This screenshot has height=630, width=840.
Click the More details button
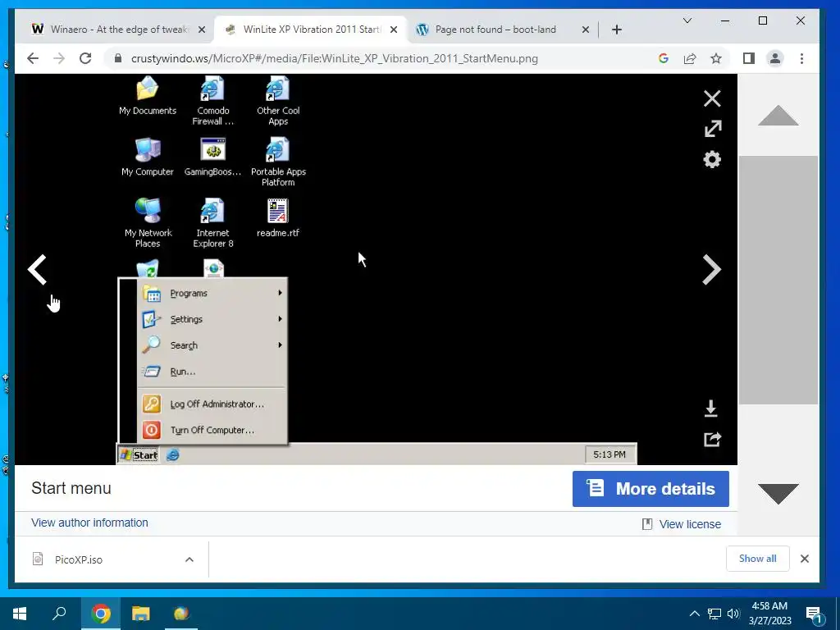click(x=651, y=489)
